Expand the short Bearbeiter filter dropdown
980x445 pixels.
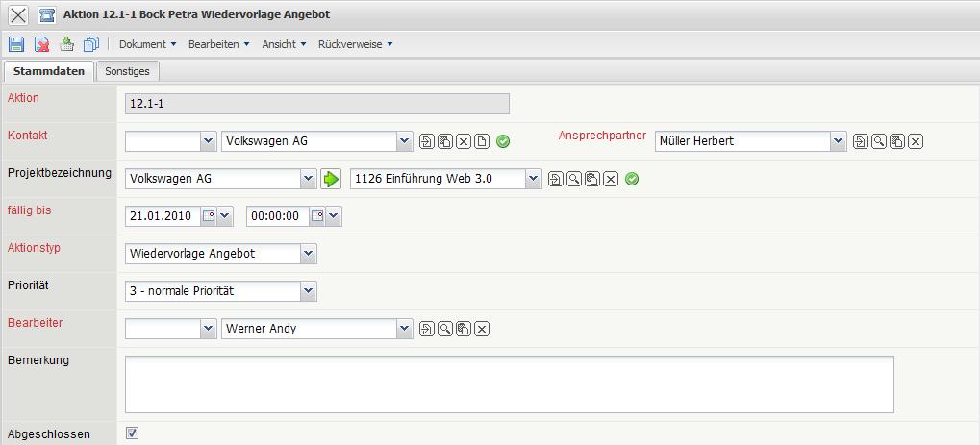point(208,329)
